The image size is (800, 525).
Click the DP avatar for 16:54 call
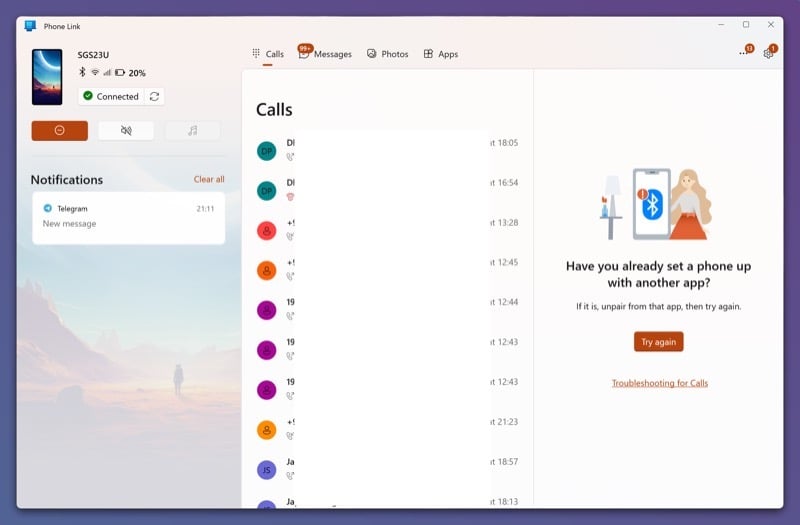(266, 191)
